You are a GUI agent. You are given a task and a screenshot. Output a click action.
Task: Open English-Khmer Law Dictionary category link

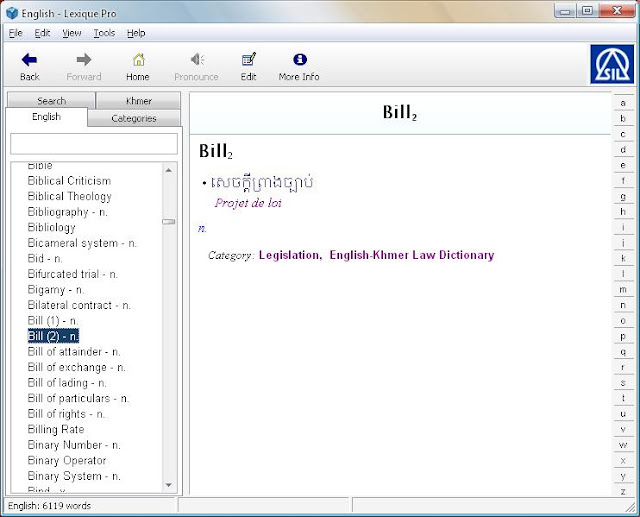pyautogui.click(x=412, y=255)
